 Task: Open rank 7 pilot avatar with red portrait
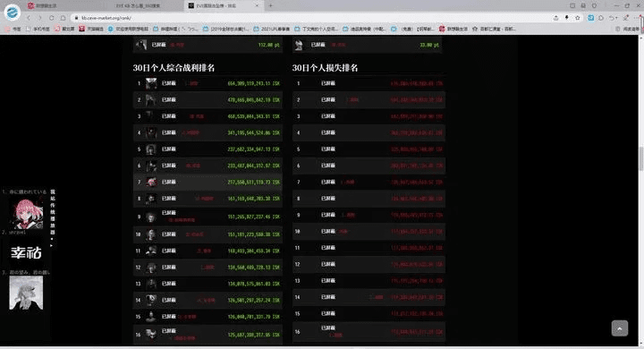point(151,182)
